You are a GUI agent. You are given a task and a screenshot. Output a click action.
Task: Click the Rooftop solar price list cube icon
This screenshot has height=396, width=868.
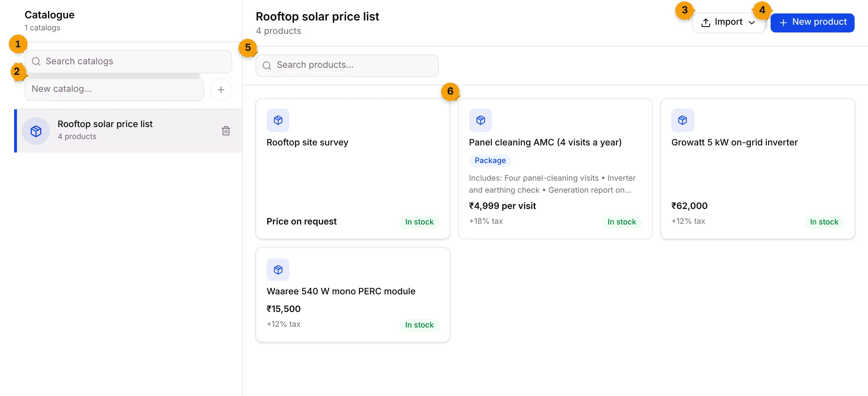tap(36, 131)
